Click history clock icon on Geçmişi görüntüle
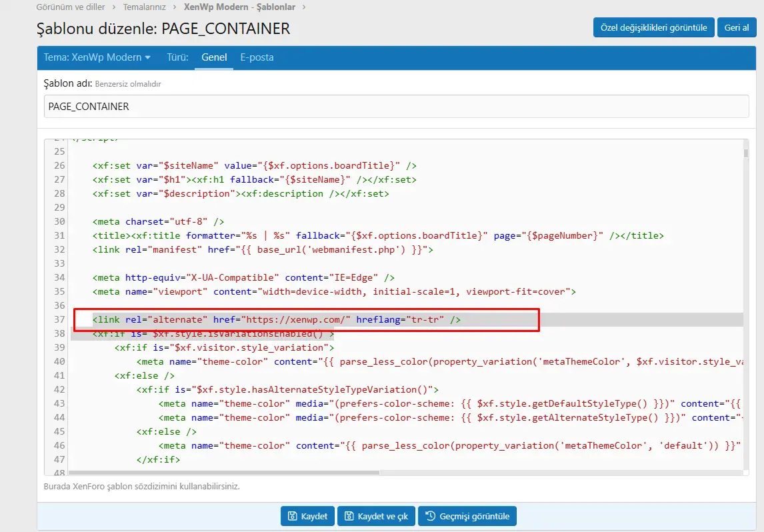Image resolution: width=764 pixels, height=532 pixels. [430, 516]
